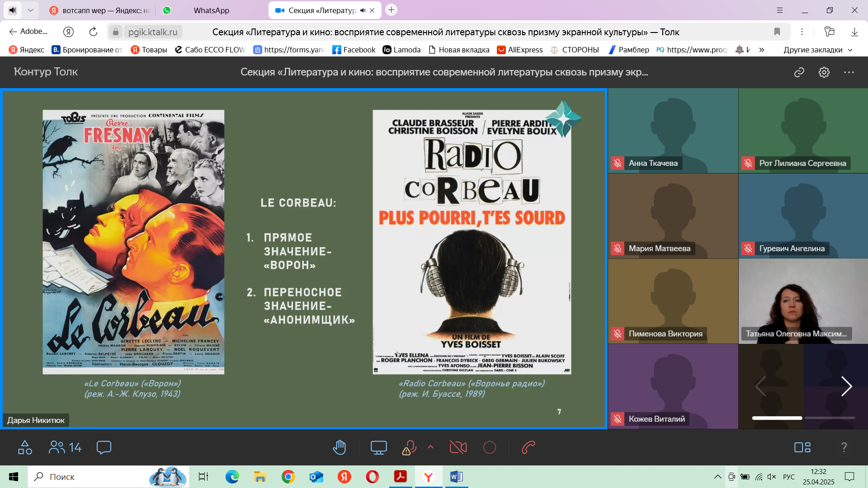Select Татьяна Олеговна video tile
The image size is (868, 488).
tap(803, 301)
